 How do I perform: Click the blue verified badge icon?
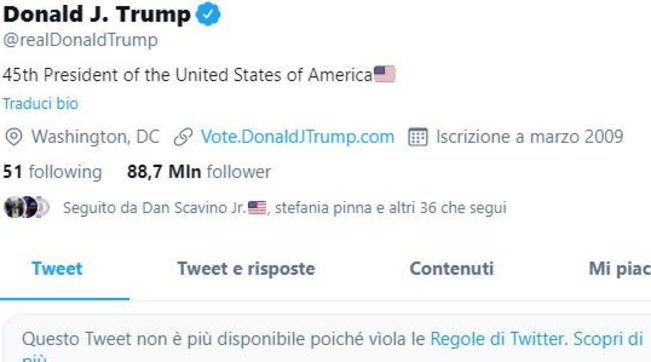click(208, 14)
